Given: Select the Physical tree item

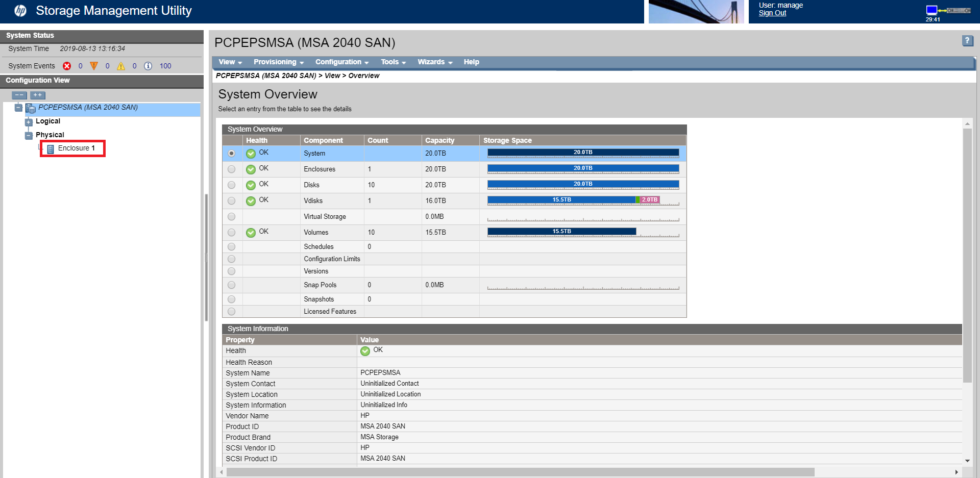Looking at the screenshot, I should (50, 135).
